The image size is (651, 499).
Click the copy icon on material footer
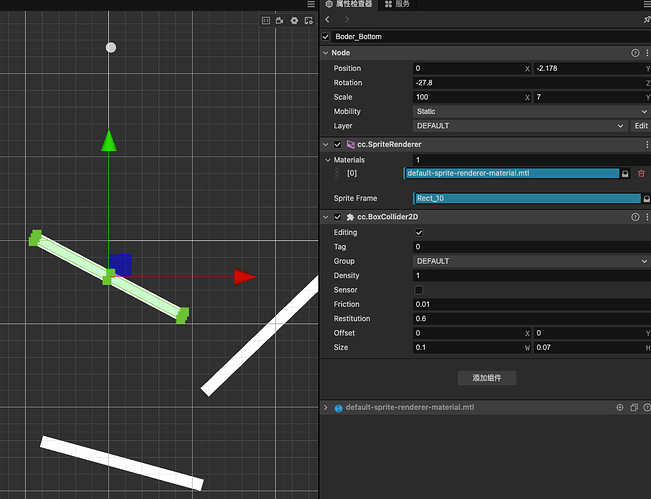click(x=634, y=408)
